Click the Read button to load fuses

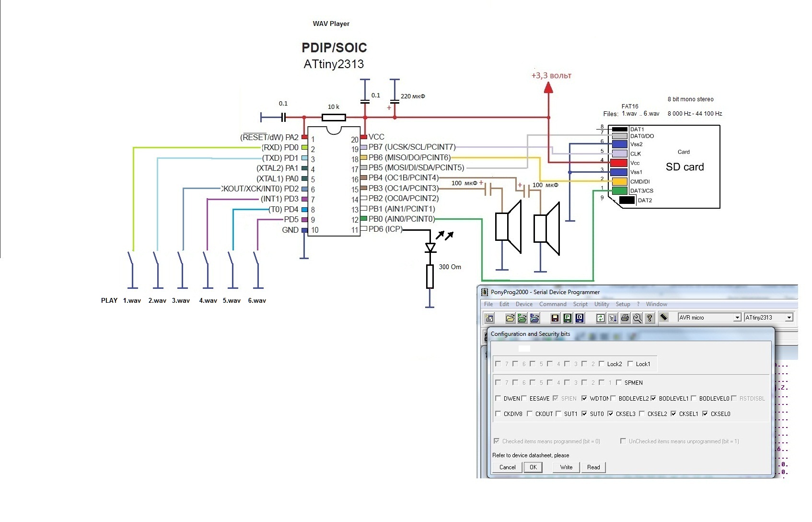point(593,467)
